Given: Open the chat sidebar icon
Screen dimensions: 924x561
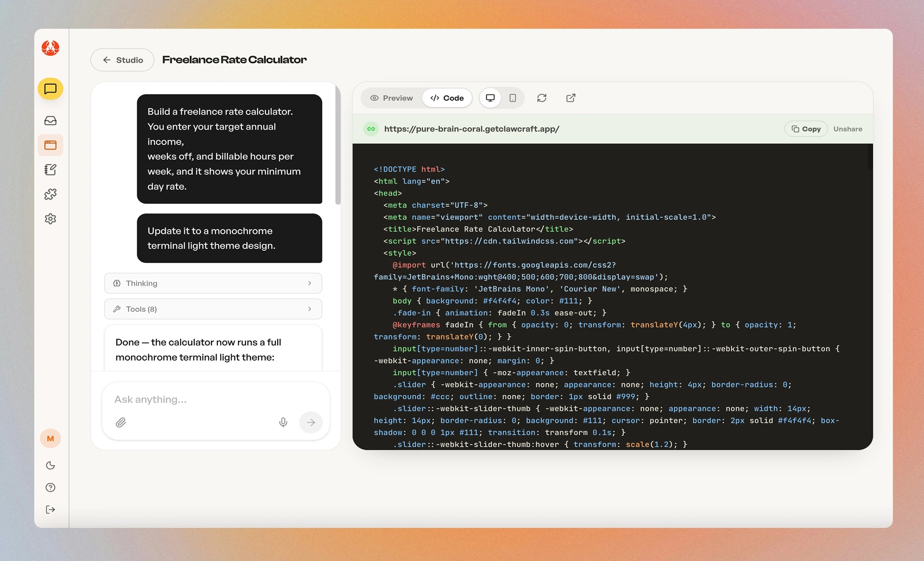Looking at the screenshot, I should coord(50,89).
